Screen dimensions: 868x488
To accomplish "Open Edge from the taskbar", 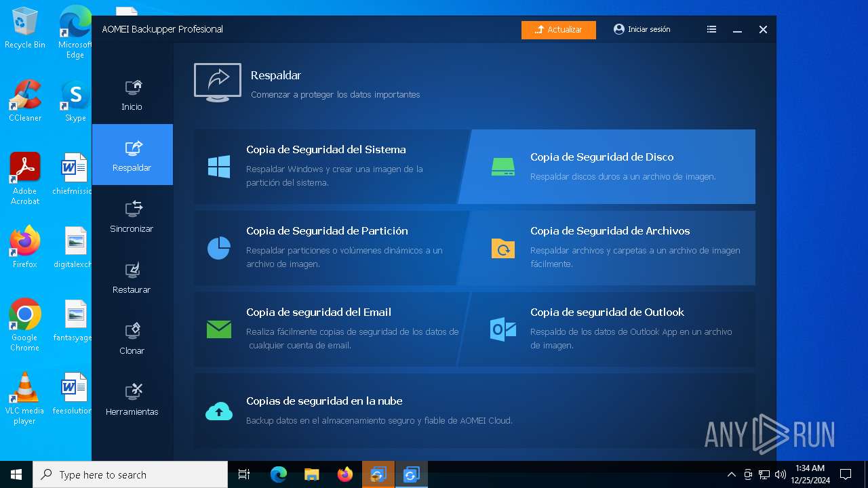I will coord(279,474).
